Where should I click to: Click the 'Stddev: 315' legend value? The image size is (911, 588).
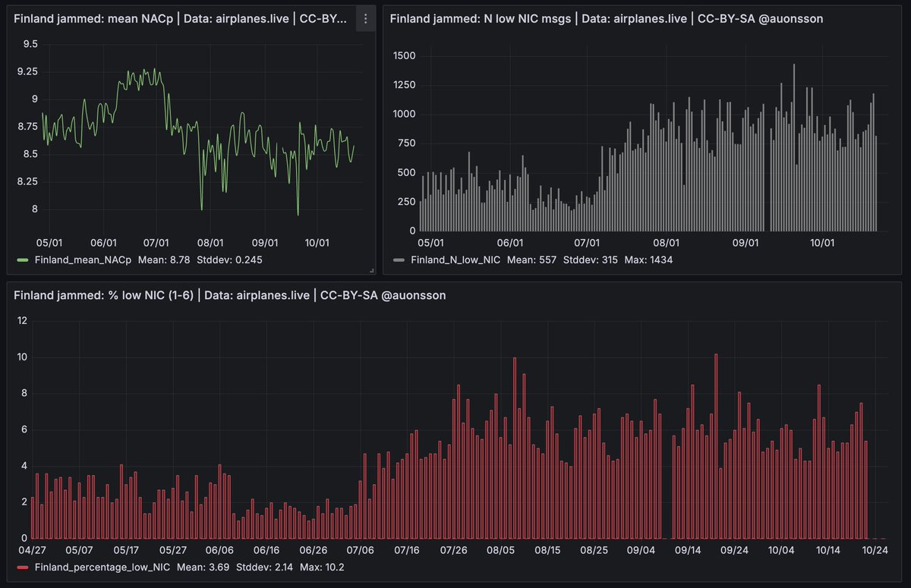point(591,259)
